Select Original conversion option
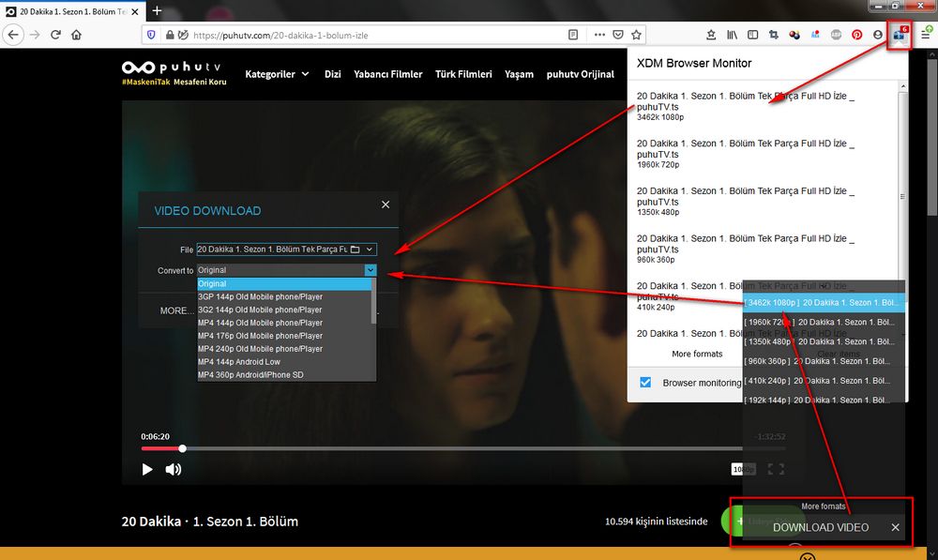This screenshot has height=560, width=938. coord(284,283)
